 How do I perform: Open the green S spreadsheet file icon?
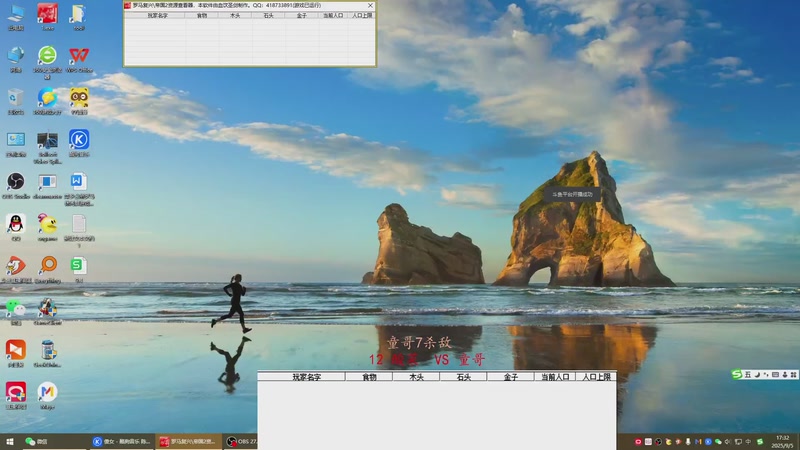point(79,269)
